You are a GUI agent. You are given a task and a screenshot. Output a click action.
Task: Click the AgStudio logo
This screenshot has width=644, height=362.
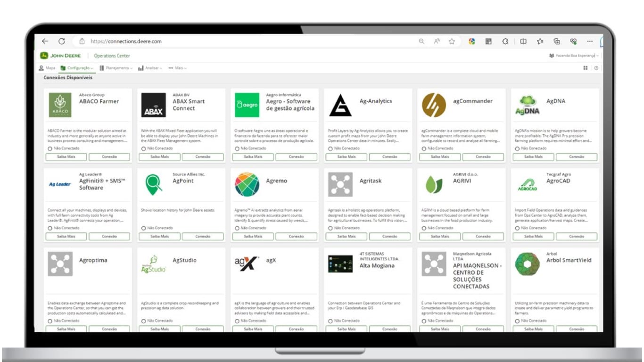pos(154,264)
